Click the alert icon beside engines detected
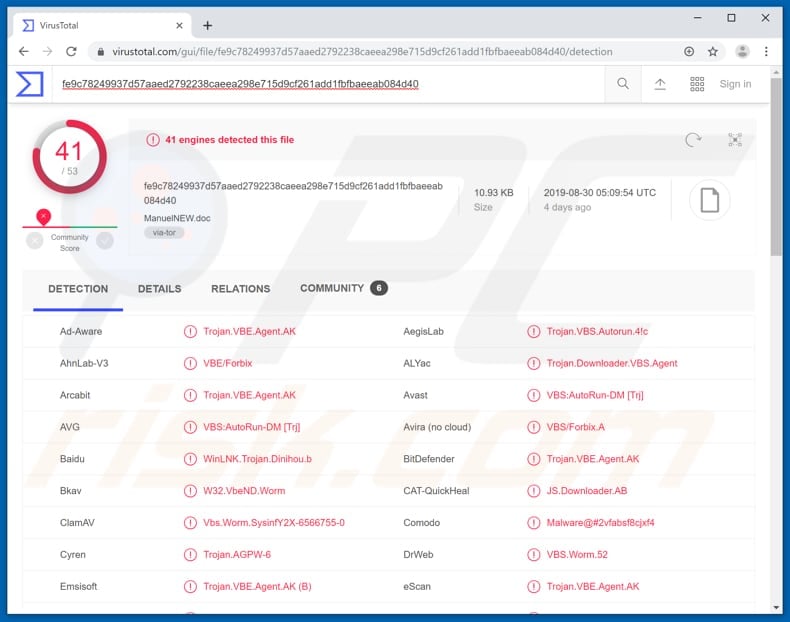Screen dimensions: 790x622 pyautogui.click(x=153, y=140)
